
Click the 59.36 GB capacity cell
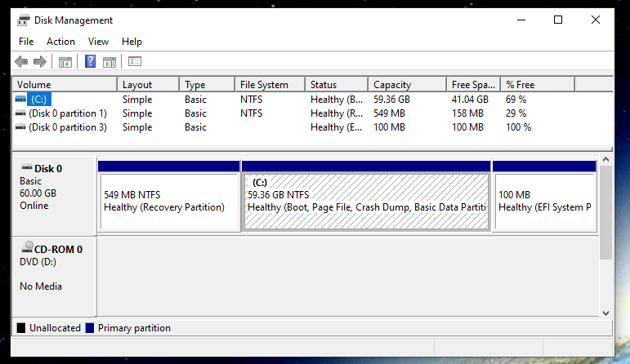click(x=391, y=99)
